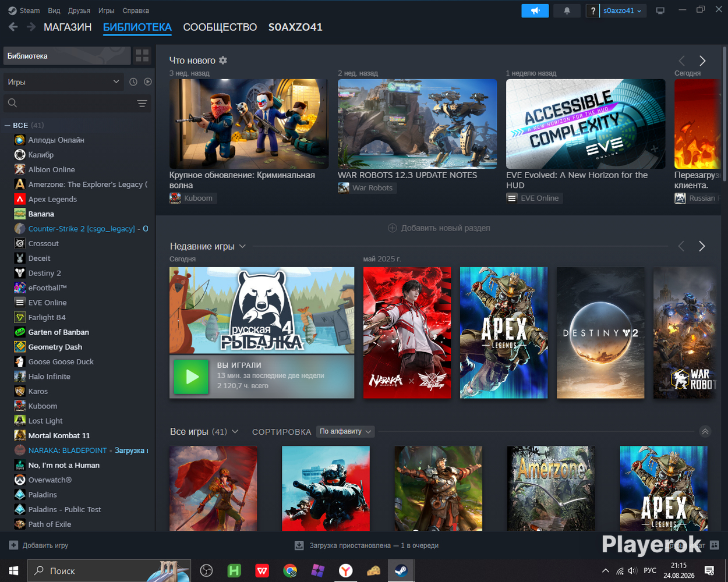Click the downloads status icon
The image size is (728, 582).
(299, 545)
